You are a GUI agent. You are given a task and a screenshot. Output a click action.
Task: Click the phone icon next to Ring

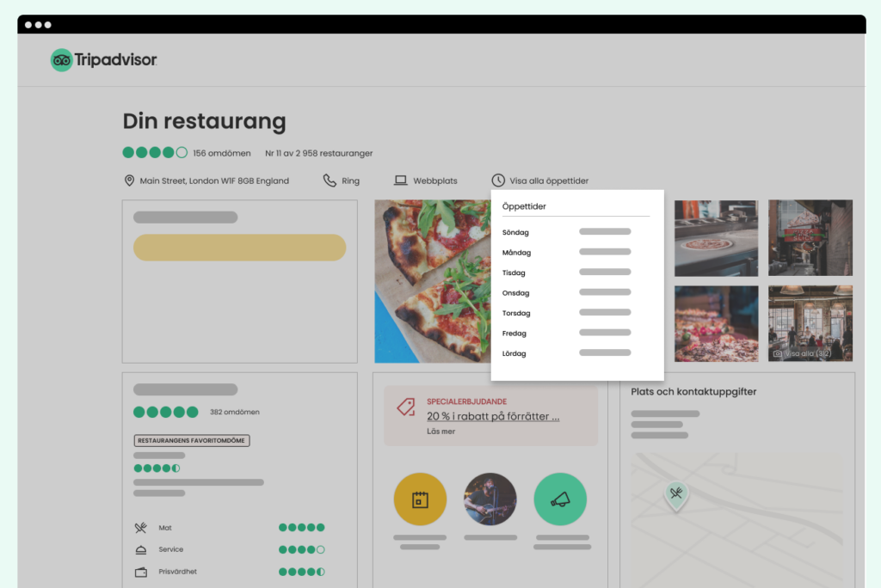pos(330,181)
